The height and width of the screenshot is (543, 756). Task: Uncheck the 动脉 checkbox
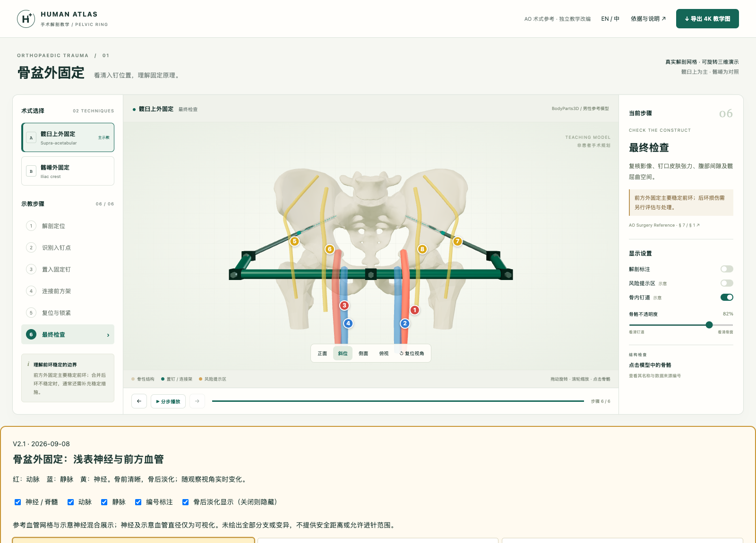coord(71,502)
